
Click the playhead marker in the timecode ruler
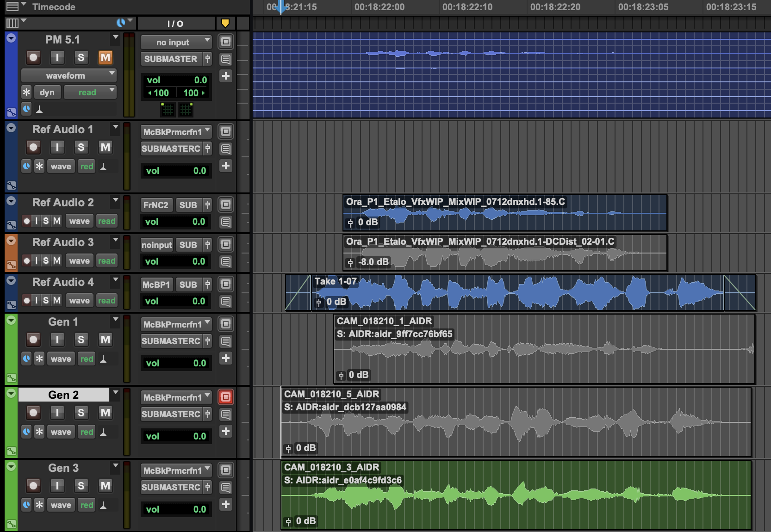pyautogui.click(x=280, y=7)
